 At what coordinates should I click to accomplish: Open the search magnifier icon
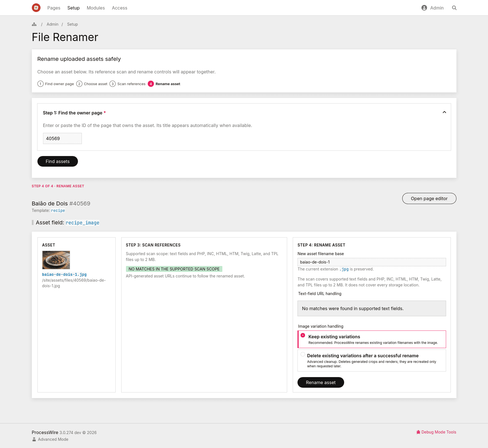(454, 8)
